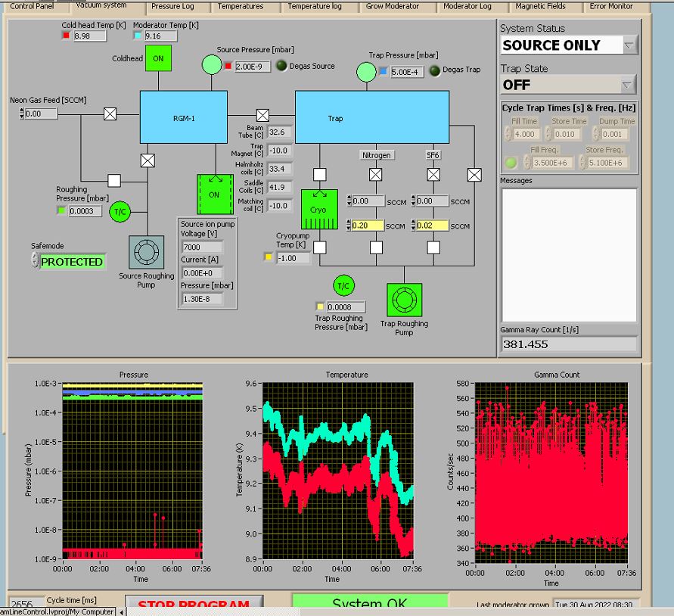Click the red Cold head Temp color swatch
The width and height of the screenshot is (674, 616).
pos(66,36)
